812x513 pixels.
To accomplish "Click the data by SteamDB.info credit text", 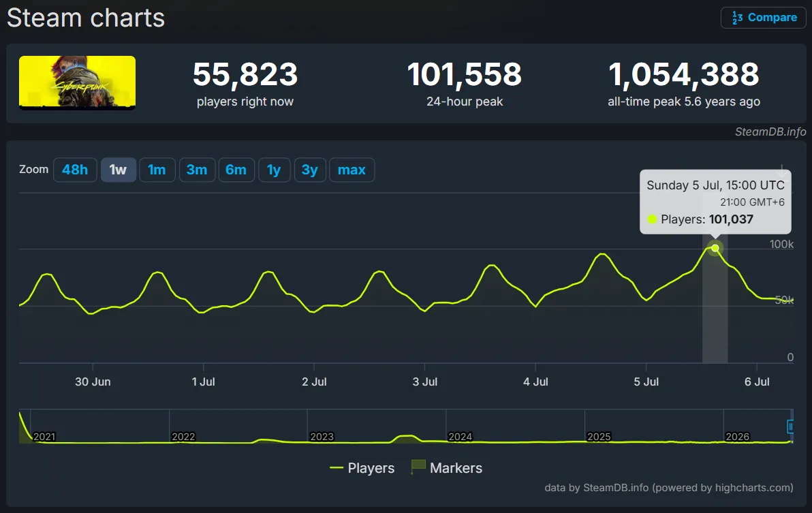I will [668, 488].
